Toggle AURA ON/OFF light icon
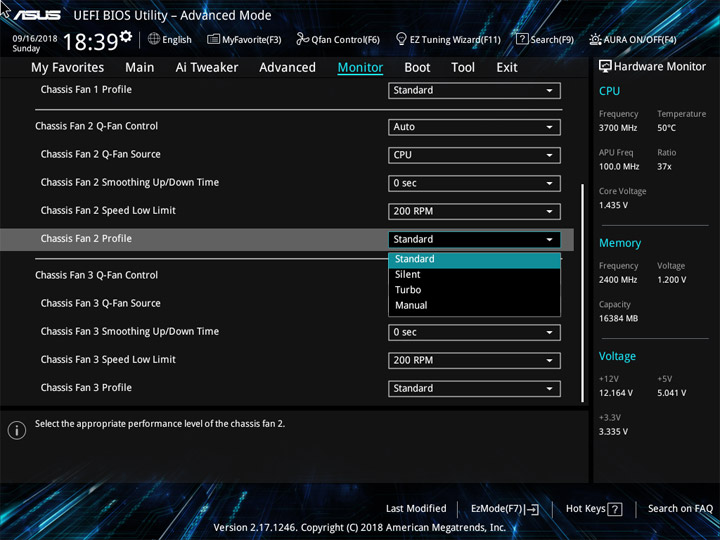This screenshot has height=540, width=720. click(595, 39)
